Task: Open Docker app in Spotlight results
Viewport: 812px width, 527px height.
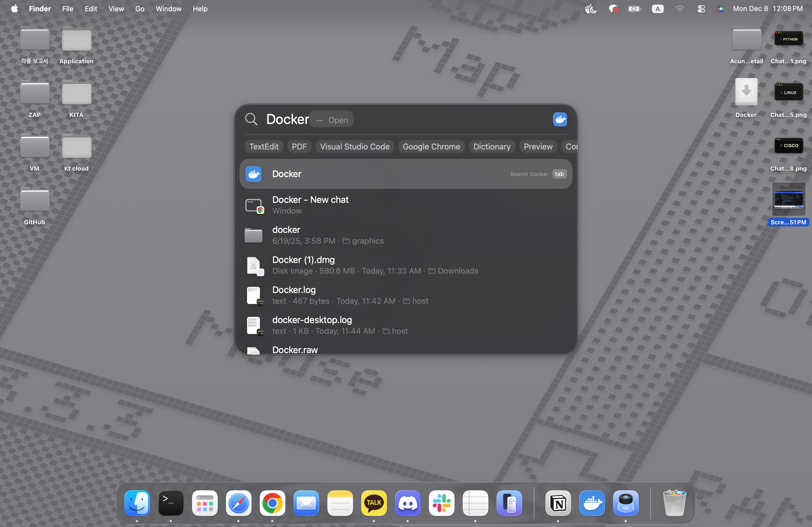Action: [406, 174]
